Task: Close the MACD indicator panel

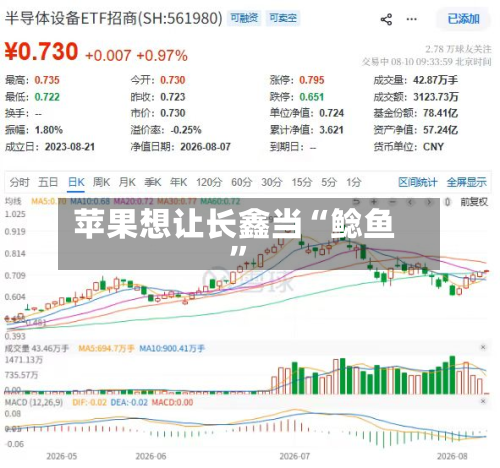Action: coord(483,401)
